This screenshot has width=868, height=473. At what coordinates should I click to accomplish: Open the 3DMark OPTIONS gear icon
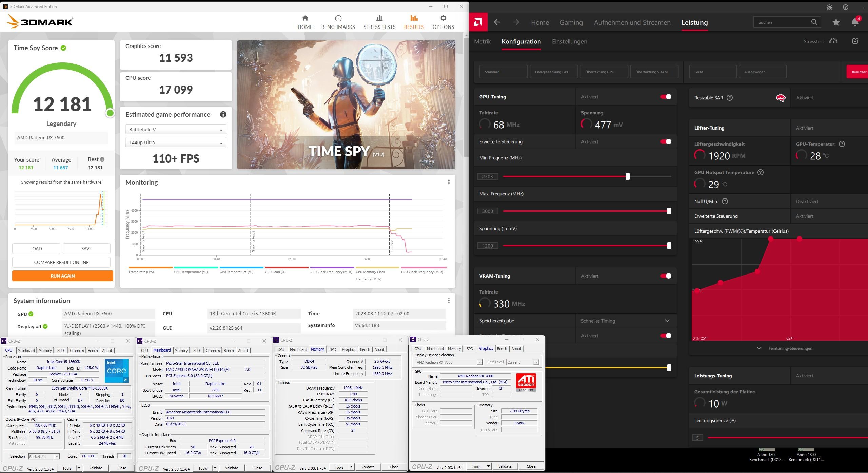[x=443, y=18]
